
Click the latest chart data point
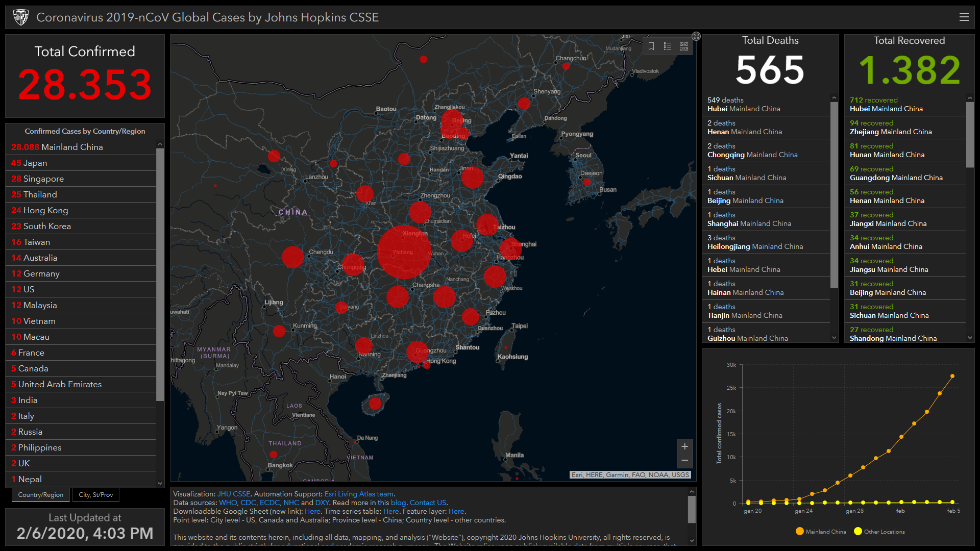[952, 376]
